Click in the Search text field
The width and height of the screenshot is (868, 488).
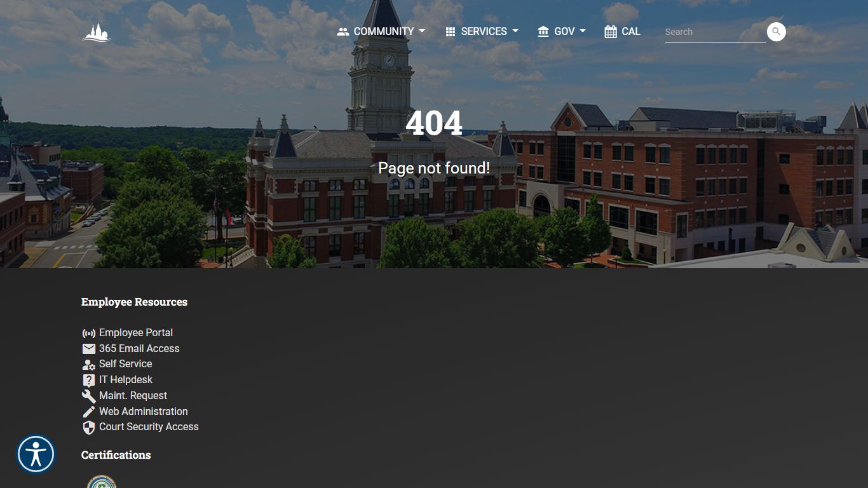tap(714, 32)
